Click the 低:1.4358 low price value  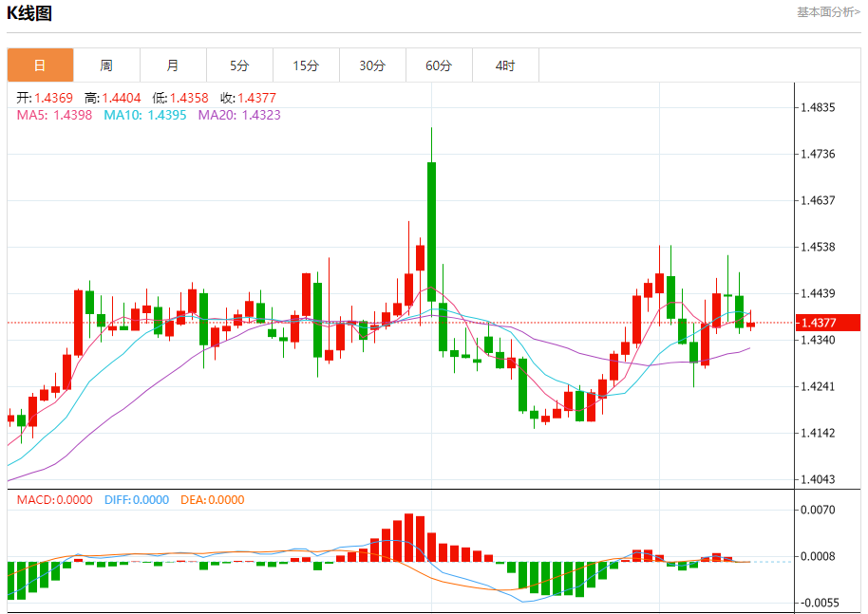pyautogui.click(x=180, y=98)
